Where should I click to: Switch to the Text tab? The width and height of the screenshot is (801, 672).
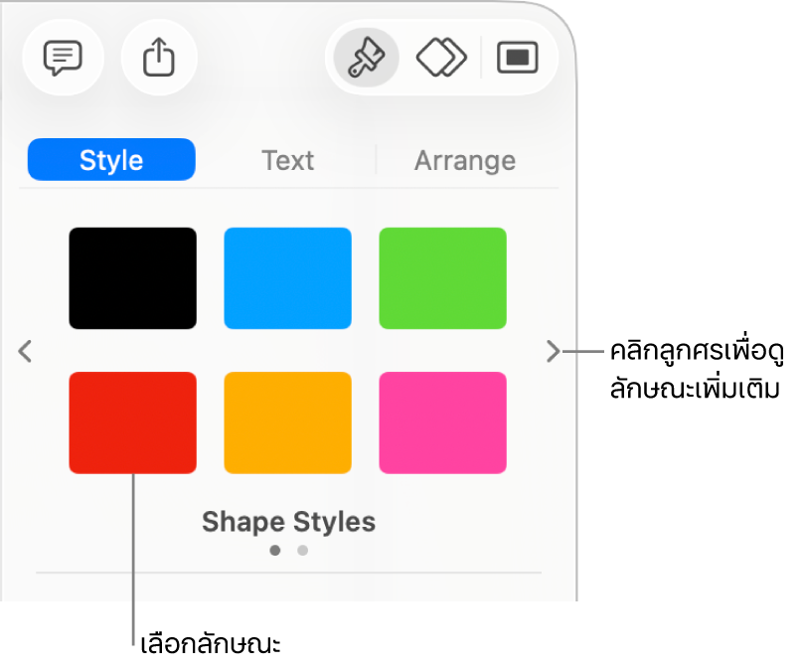point(287,160)
